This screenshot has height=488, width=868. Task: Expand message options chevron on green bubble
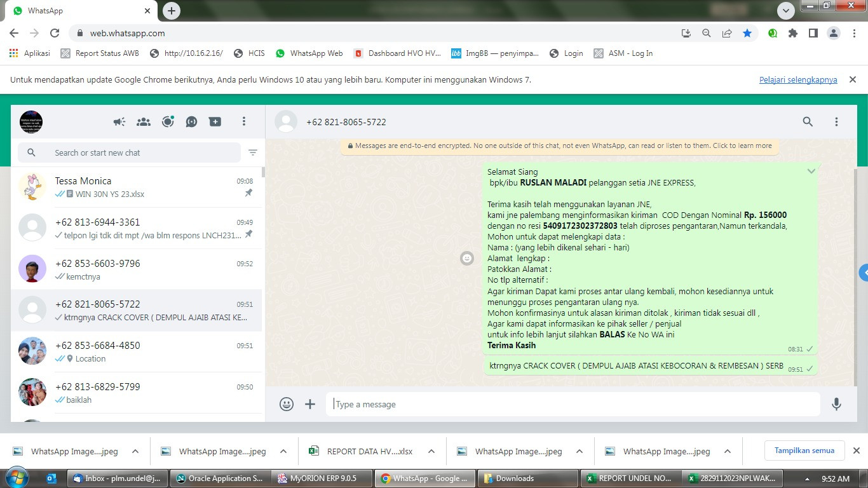811,171
